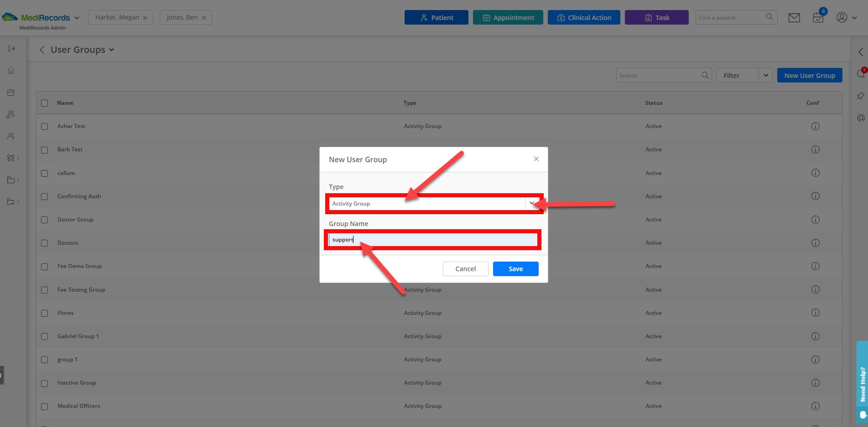The image size is (868, 427).
Task: Tick the checkbox next to Doctors
Action: coord(44,243)
